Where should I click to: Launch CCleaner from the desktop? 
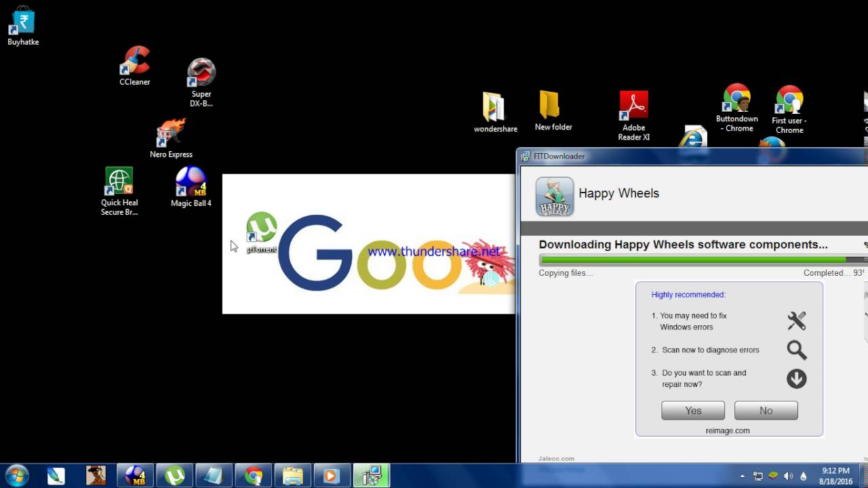tap(135, 66)
